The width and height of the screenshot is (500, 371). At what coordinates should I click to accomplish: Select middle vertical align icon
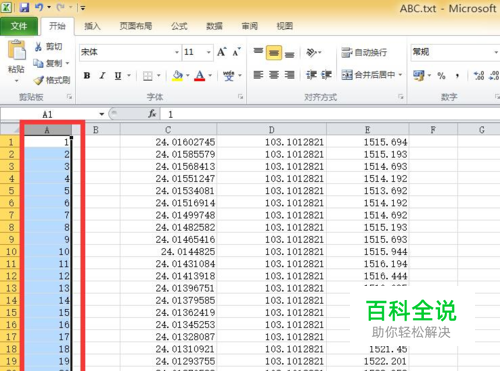pos(274,53)
